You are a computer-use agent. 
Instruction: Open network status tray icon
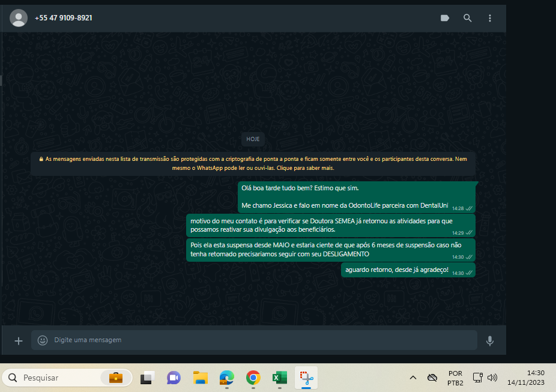click(477, 378)
